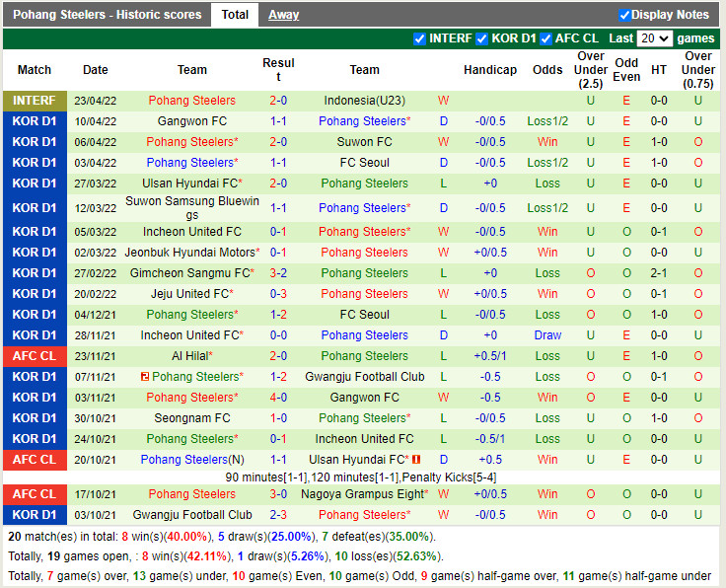Uncheck the KOR D1 league filter

482,38
